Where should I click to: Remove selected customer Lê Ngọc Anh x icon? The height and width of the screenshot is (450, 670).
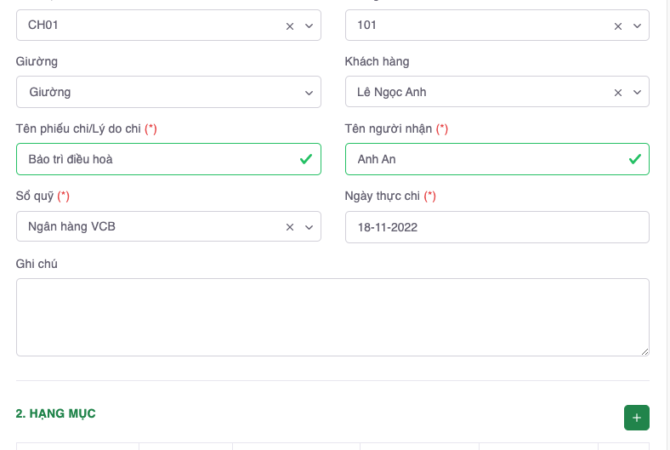618,92
